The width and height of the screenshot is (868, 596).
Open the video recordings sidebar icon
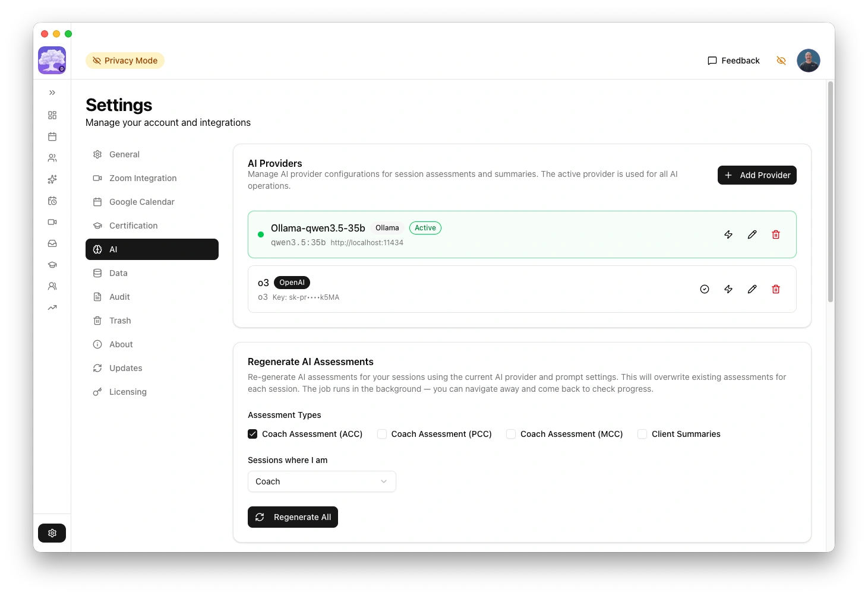point(52,222)
